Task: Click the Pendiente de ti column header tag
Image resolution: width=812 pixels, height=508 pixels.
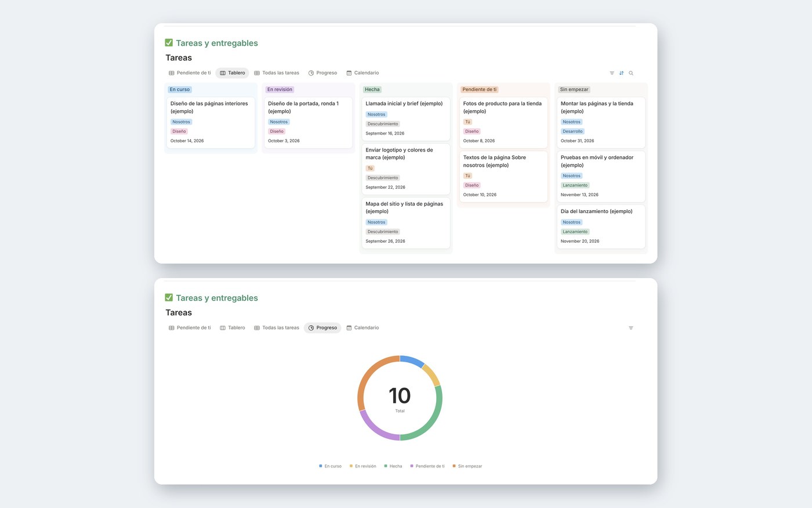Action: 480,89
